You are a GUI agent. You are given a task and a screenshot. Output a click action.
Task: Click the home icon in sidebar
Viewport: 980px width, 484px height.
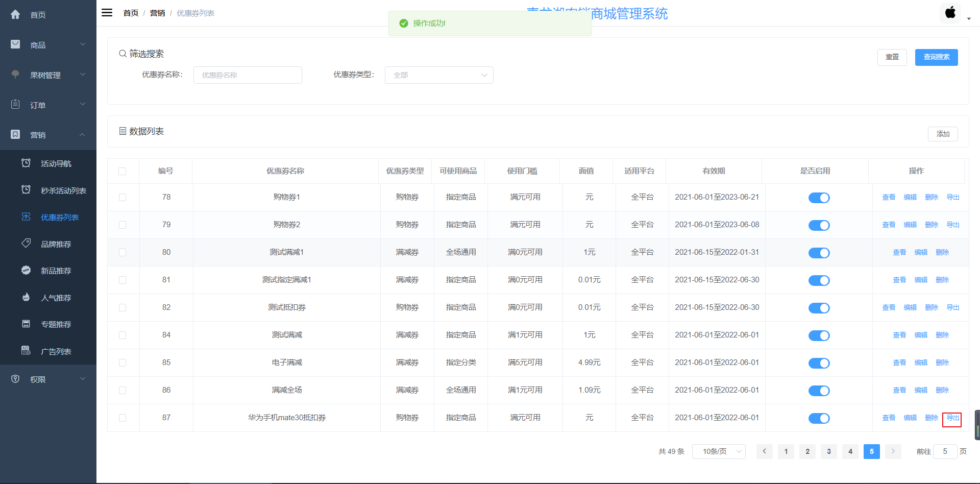pos(15,14)
